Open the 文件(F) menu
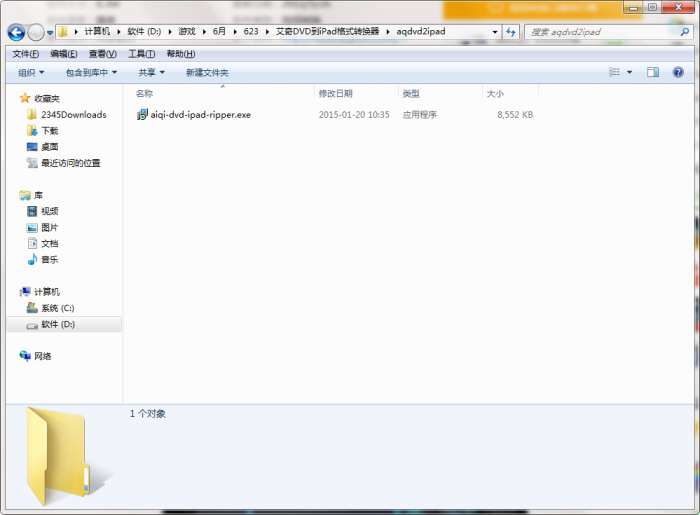This screenshot has height=515, width=700. click(x=25, y=54)
